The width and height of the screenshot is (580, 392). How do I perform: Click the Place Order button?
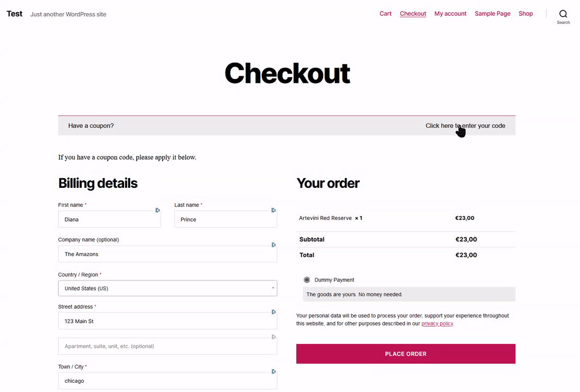point(405,353)
